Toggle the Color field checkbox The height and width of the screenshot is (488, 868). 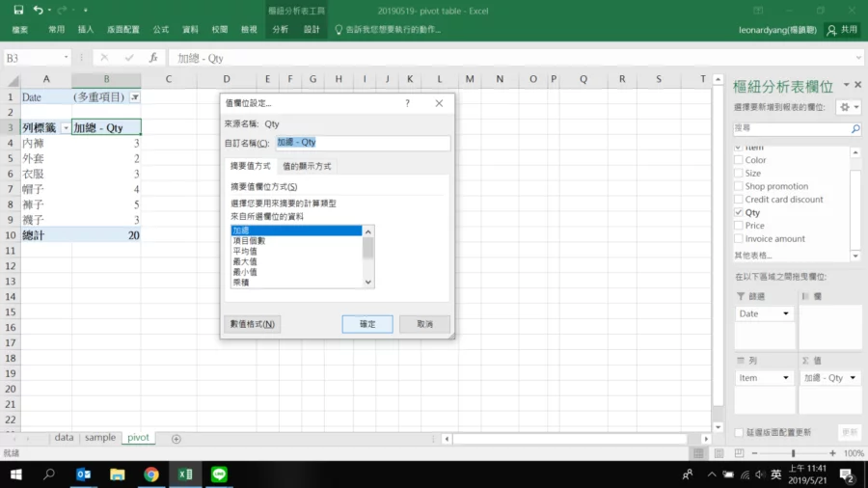point(739,160)
